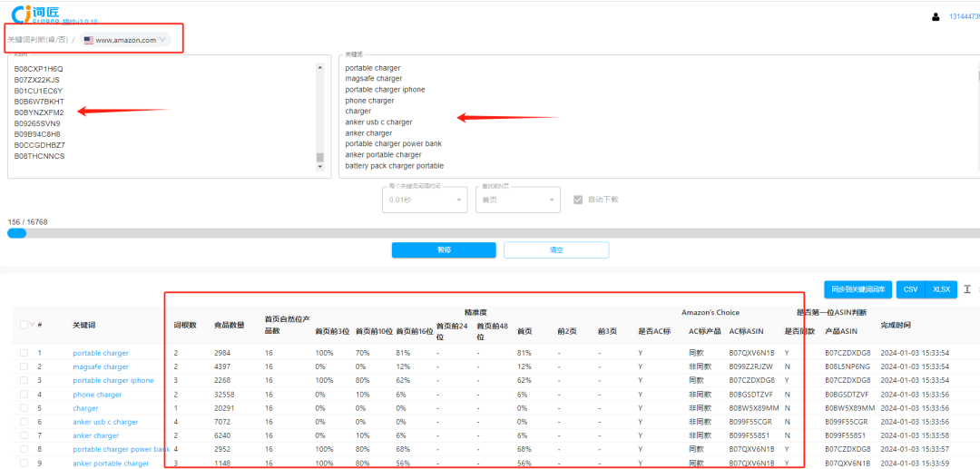Viewport: 980px width, 469px height.
Task: Check the row 6 anker usb c charger checkbox
Action: 24,422
